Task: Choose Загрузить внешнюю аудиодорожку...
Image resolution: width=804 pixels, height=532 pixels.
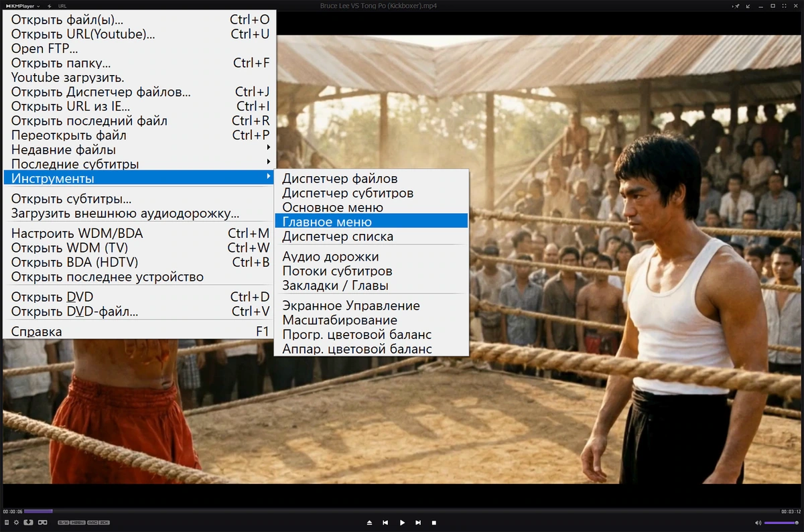Action: 139,214
